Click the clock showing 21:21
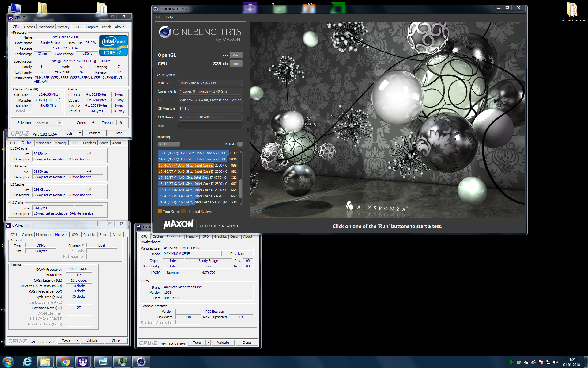 point(571,360)
